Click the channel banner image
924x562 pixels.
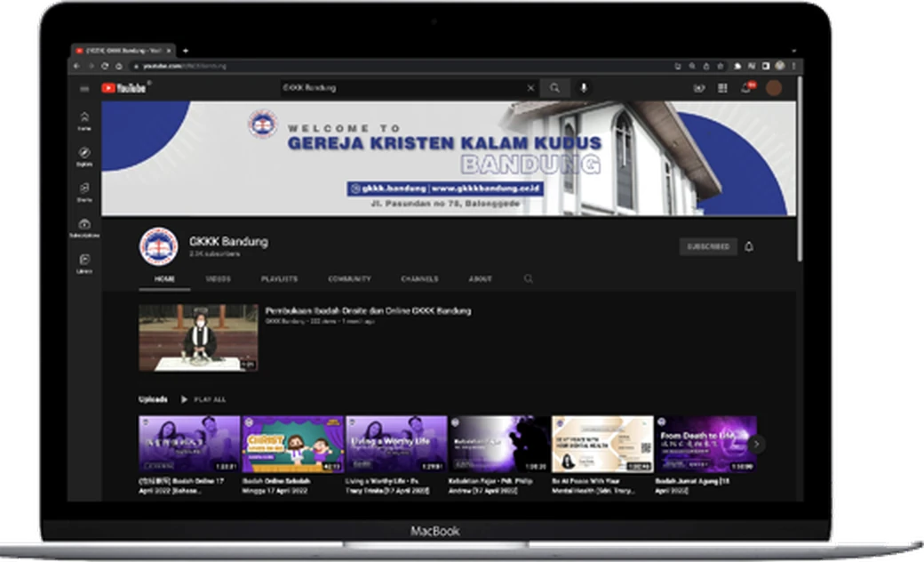point(449,158)
